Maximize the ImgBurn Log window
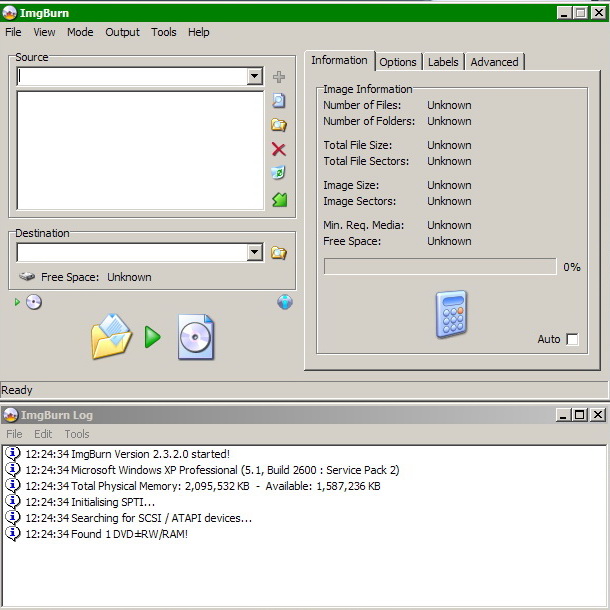The width and height of the screenshot is (610, 610). 579,415
